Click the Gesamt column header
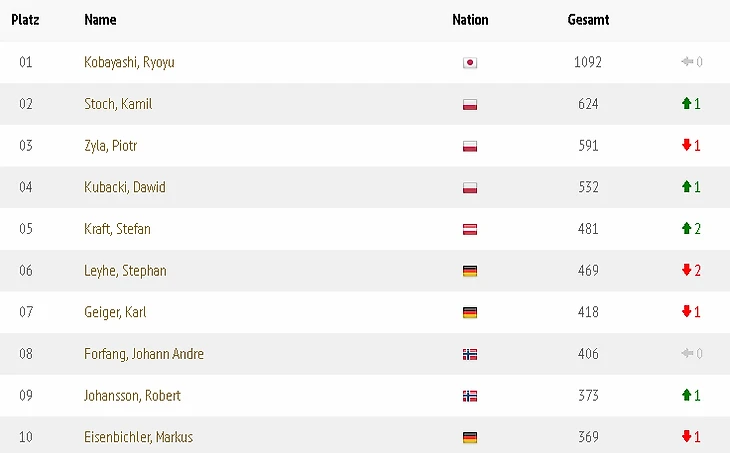730x453 pixels. 588,20
